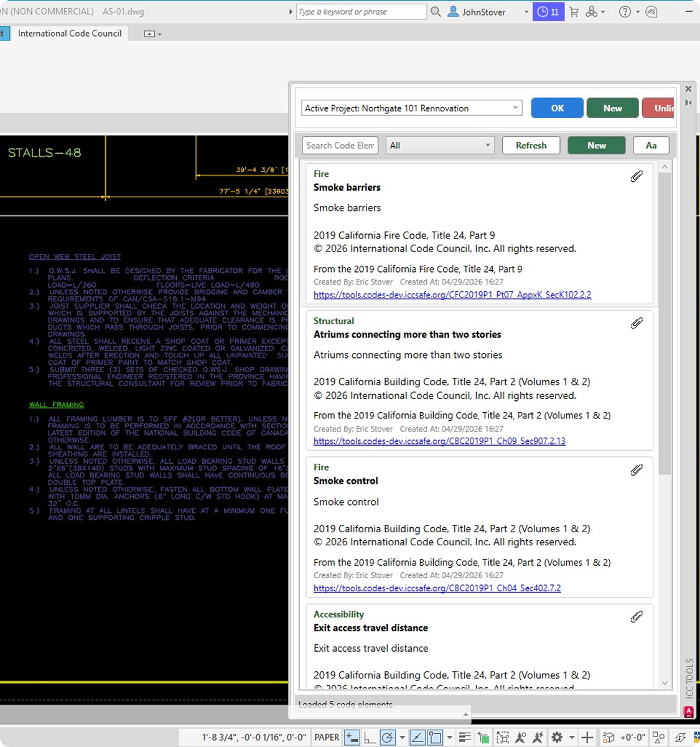Toggle PAPER space button in status bar

coord(327,738)
